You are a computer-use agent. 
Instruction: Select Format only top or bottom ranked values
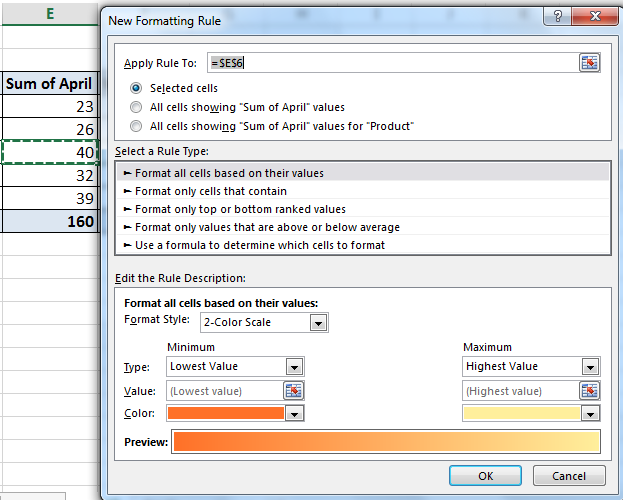click(363, 209)
